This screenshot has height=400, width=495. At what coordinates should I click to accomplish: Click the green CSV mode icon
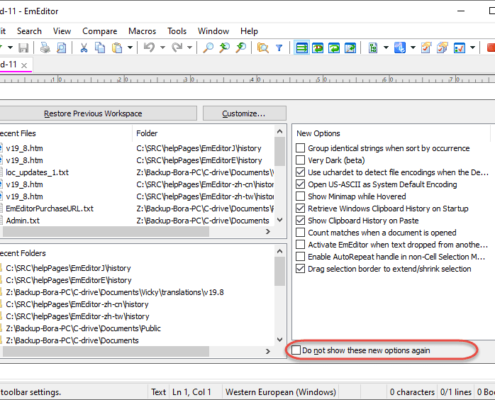tap(373, 48)
